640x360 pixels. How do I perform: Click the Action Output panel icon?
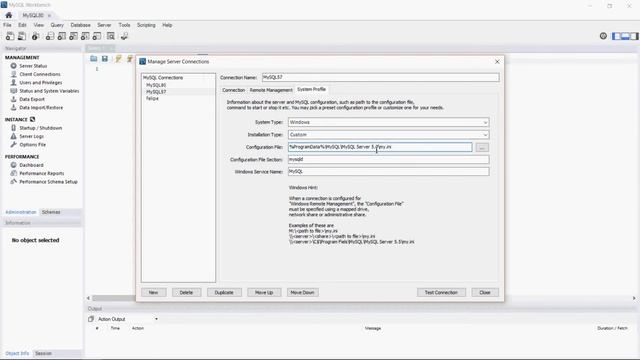(91, 319)
